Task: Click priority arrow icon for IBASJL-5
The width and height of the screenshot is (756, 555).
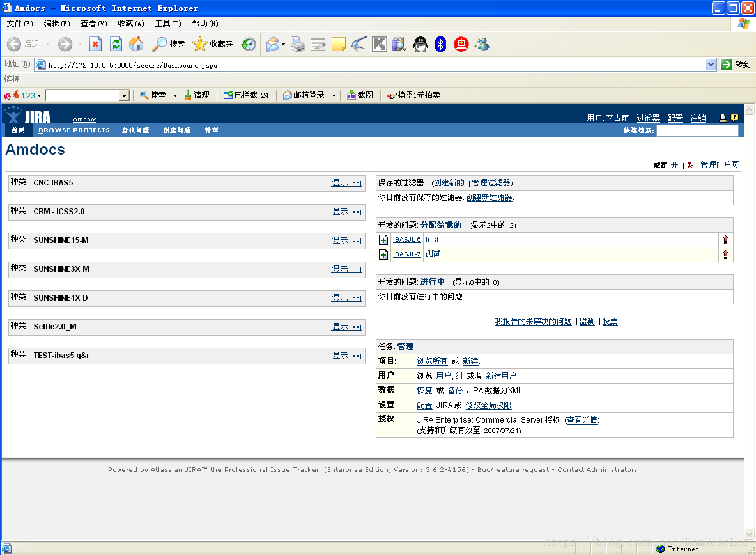Action: (725, 240)
